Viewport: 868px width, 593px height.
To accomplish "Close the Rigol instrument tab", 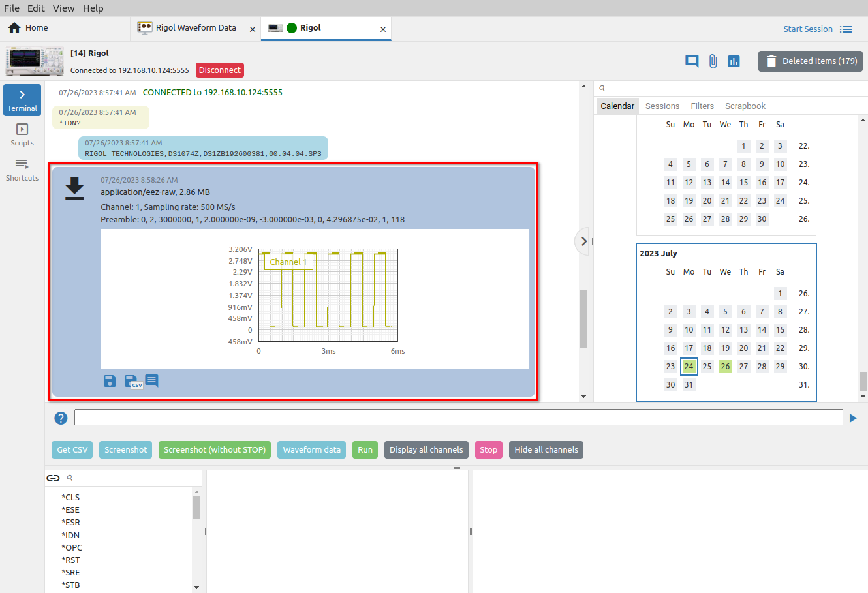I will [383, 29].
